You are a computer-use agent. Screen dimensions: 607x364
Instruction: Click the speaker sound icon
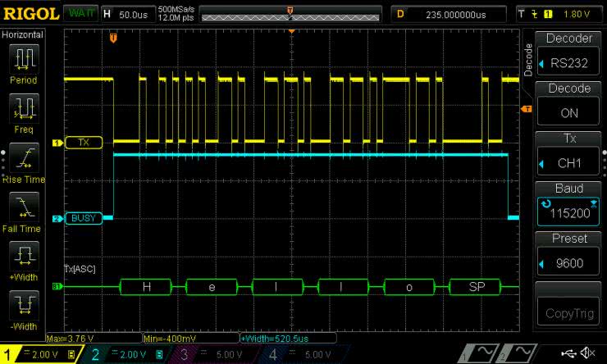[x=587, y=353]
